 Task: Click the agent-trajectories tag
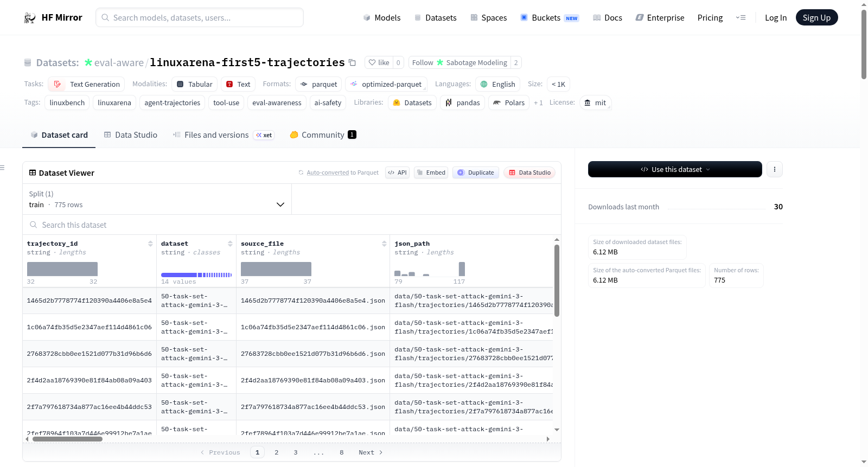(x=173, y=103)
